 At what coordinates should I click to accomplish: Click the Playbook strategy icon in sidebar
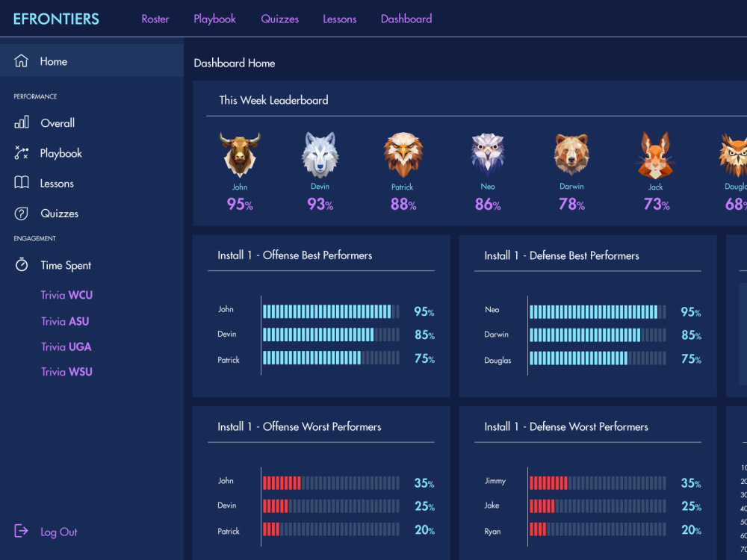click(x=22, y=153)
